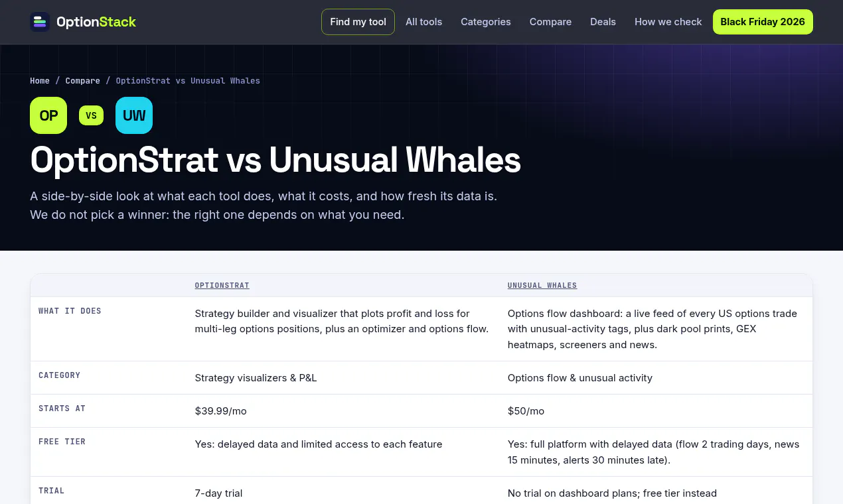Click the 7-day trial cell

tap(218, 493)
